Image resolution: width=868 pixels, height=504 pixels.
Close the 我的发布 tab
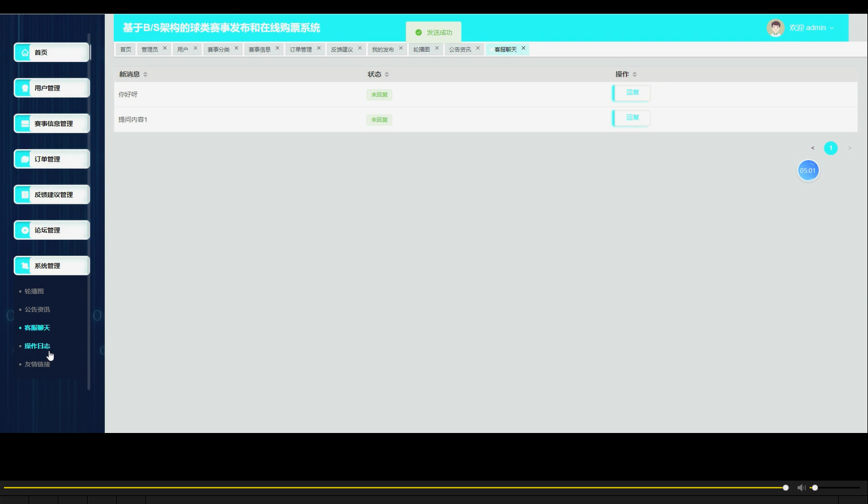click(401, 48)
